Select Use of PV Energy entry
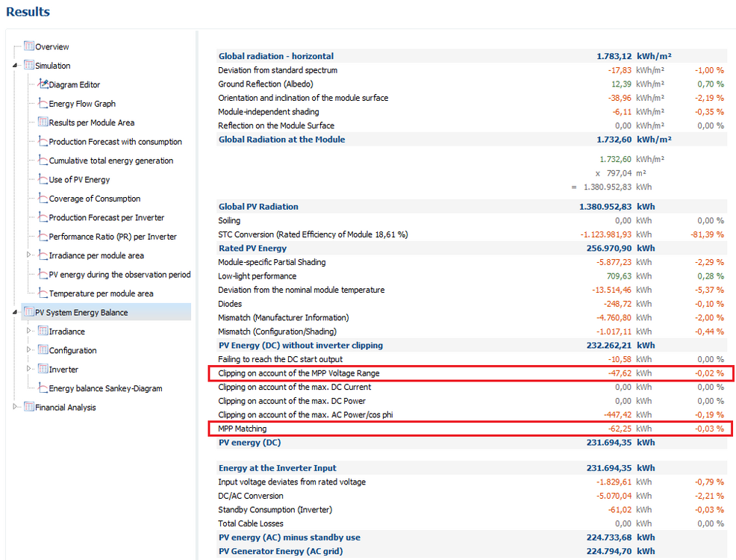The width and height of the screenshot is (736, 560). coord(79,180)
